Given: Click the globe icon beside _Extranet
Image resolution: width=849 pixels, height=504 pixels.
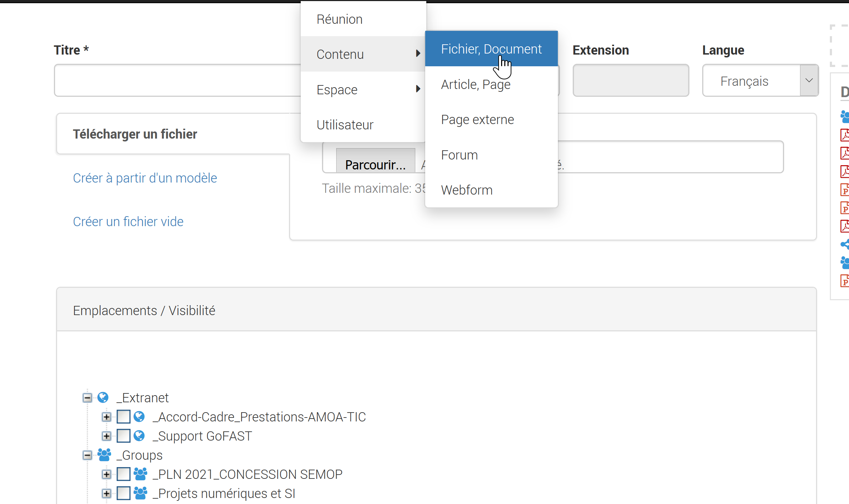Looking at the screenshot, I should pyautogui.click(x=103, y=397).
